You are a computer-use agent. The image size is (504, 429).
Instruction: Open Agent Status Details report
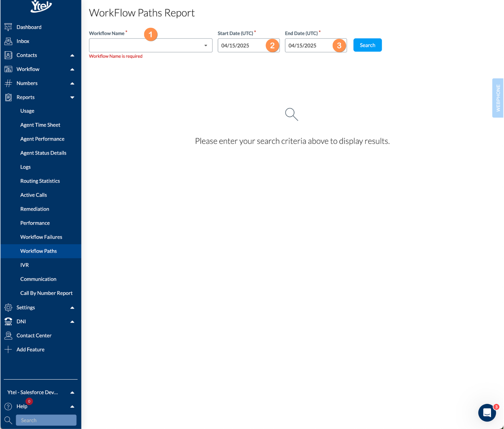click(x=43, y=153)
